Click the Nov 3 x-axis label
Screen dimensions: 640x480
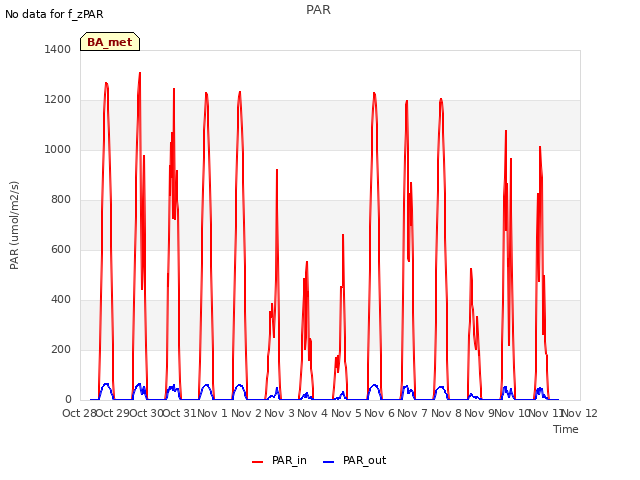coord(279,413)
